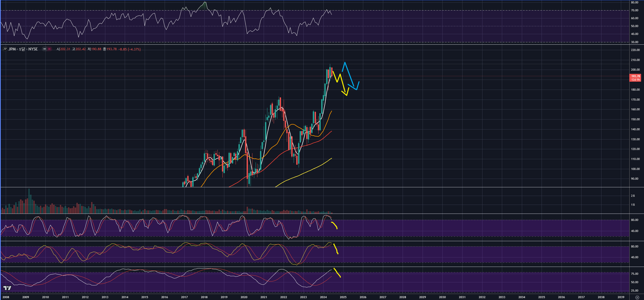Open chart settings hexagon gear icon
This screenshot has width=644, height=300.
pos(637,297)
